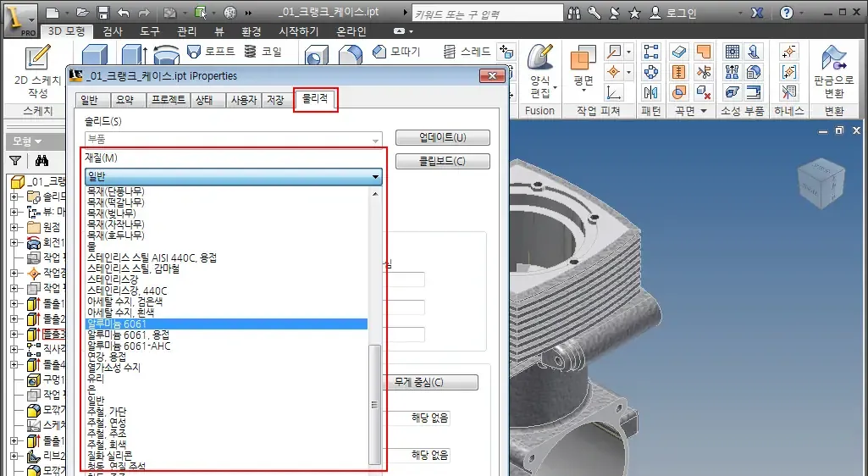
Task: Redo the last action
Action: tap(143, 12)
